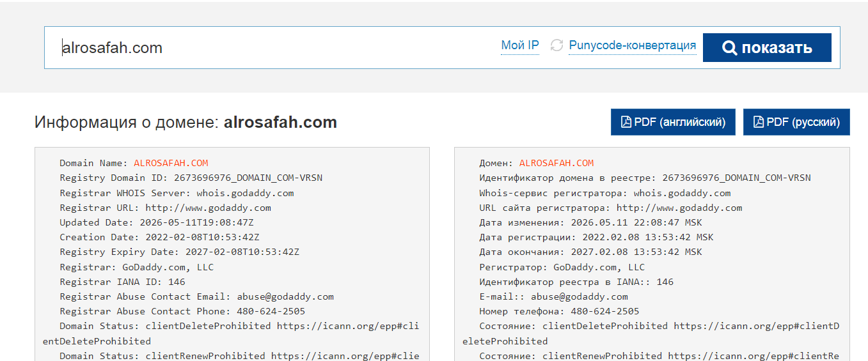Click the Дата регистрации line
Viewport: 868px width, 361px height.
[x=596, y=237]
